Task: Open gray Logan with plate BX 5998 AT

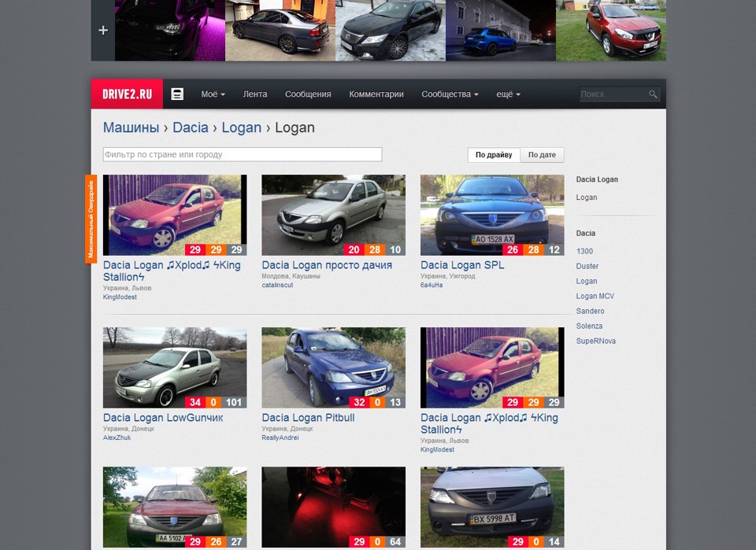Action: [492, 508]
